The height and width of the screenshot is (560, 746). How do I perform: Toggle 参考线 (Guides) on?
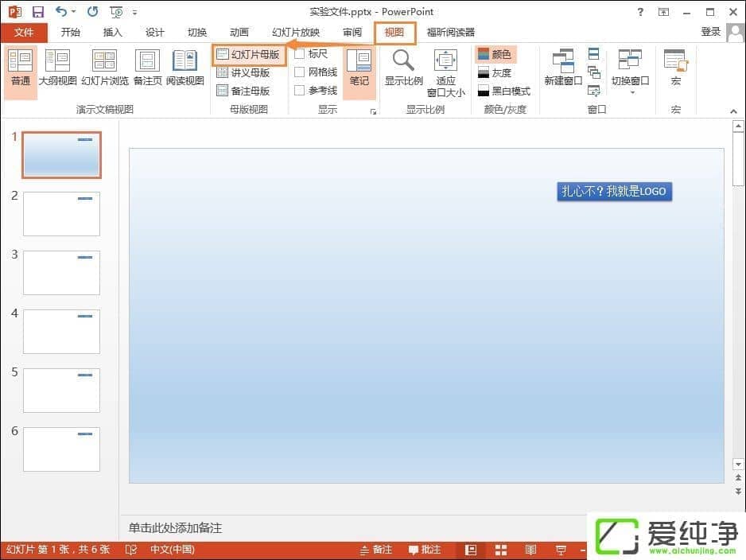click(x=299, y=90)
